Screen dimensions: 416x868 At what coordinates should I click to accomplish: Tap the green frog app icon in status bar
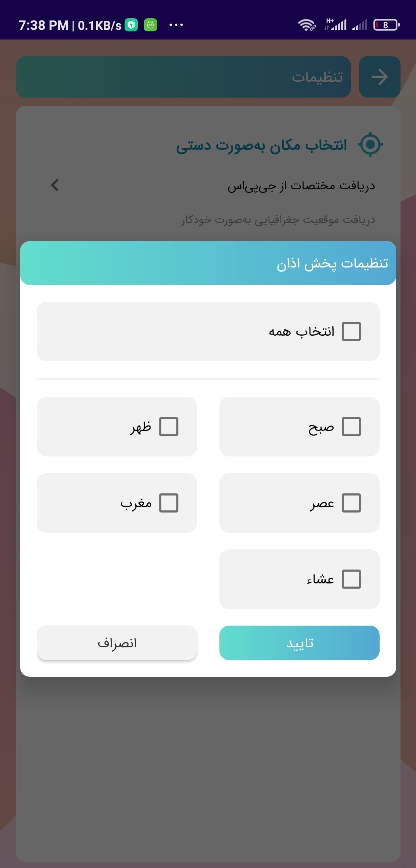click(x=151, y=24)
